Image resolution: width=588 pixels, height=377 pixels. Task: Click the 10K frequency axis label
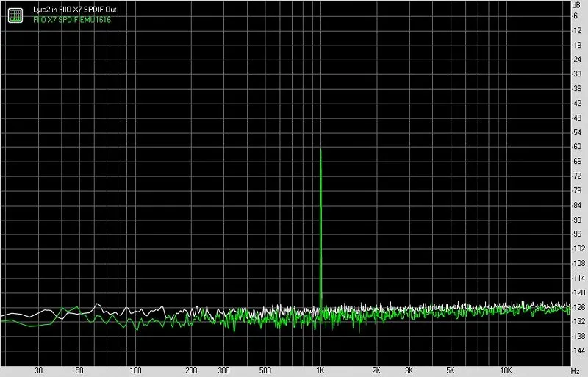(506, 370)
